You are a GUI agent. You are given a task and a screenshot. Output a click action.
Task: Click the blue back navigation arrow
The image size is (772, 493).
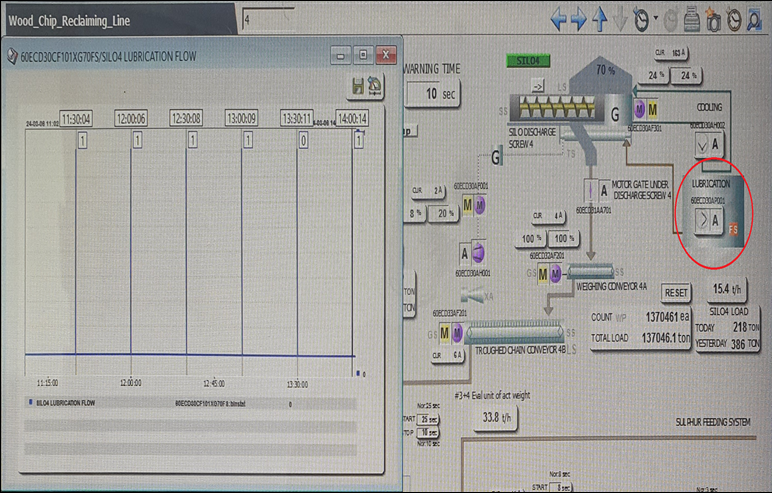tap(561, 18)
